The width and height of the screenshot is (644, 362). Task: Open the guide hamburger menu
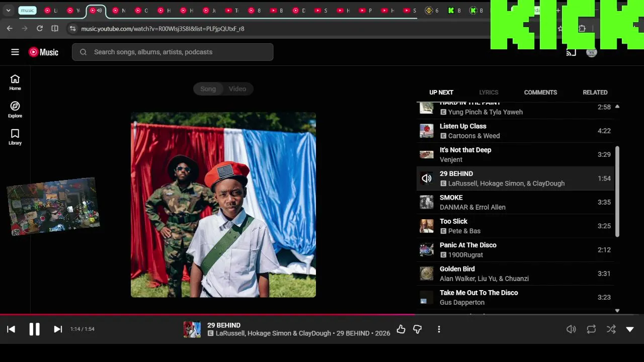[x=15, y=52]
